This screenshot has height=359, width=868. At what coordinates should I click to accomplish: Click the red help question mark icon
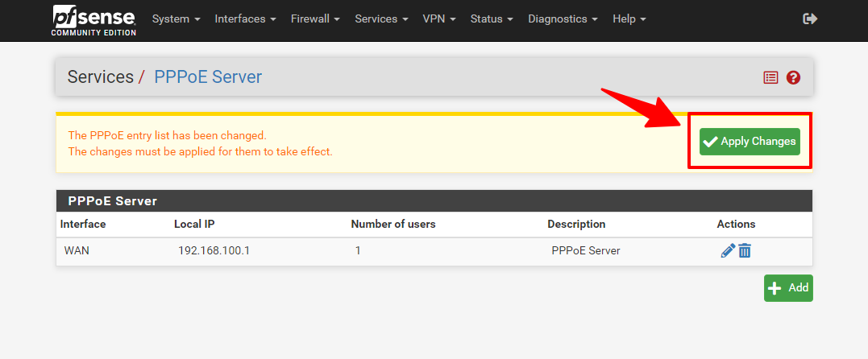[793, 77]
